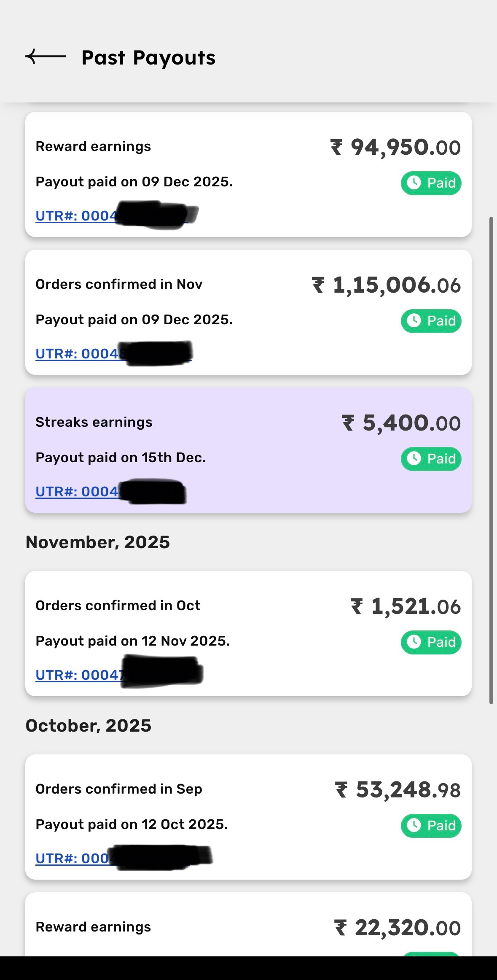Image resolution: width=497 pixels, height=980 pixels.
Task: Click the ₹1,521.06 payout amount
Action: pos(406,607)
